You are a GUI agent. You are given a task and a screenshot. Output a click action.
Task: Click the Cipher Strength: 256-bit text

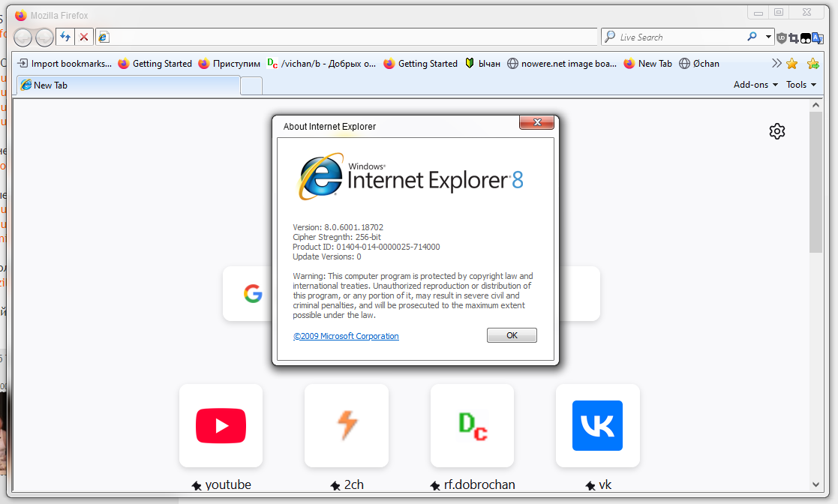(337, 237)
